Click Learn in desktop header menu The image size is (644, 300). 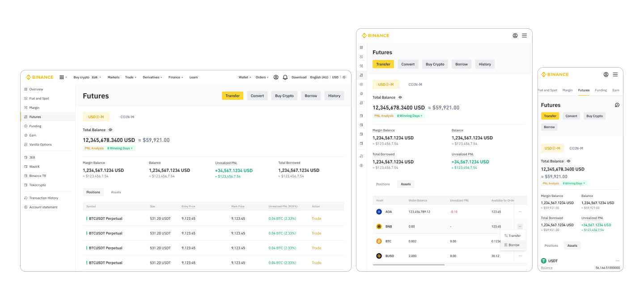(193, 77)
